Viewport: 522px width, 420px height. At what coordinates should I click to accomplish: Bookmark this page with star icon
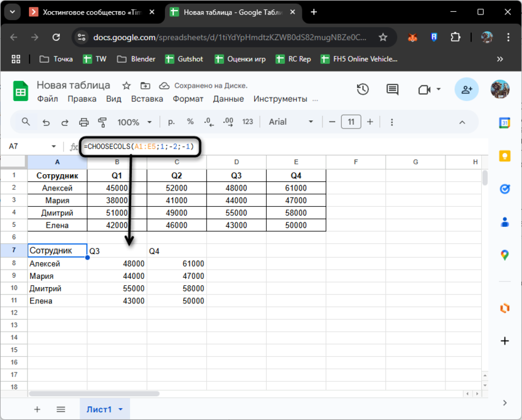pyautogui.click(x=383, y=38)
